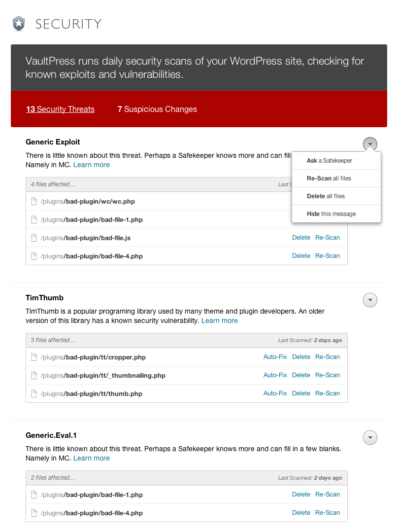The image size is (398, 532).
Task: Re-Scan bad-file-4.php in Generic Exploit
Action: 328,256
